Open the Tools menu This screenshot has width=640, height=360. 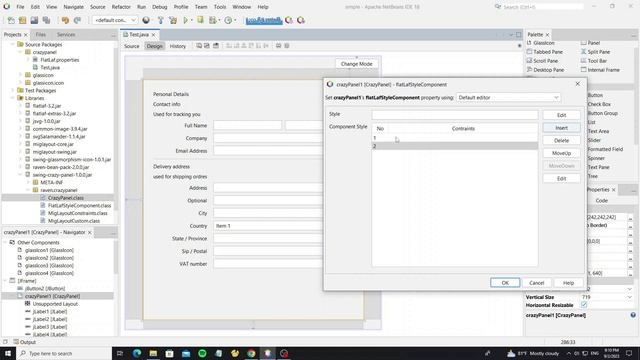point(220,7)
